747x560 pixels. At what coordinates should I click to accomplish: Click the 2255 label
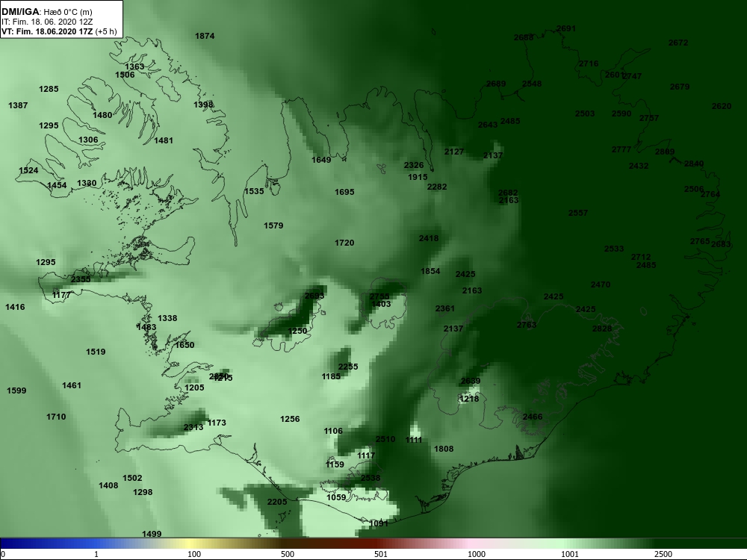348,367
